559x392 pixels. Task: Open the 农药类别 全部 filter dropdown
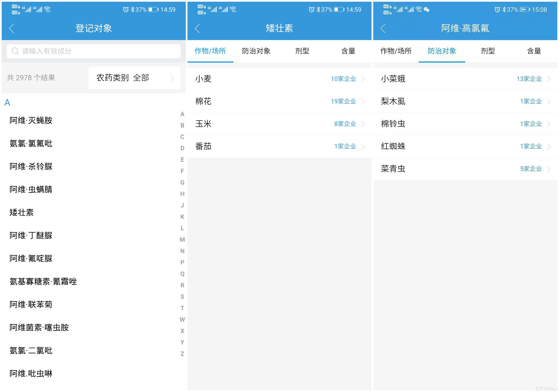134,78
